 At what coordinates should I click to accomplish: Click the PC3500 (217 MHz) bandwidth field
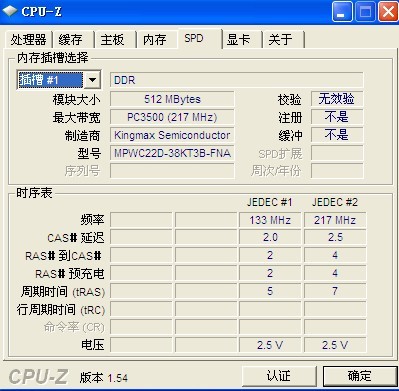[x=172, y=117]
